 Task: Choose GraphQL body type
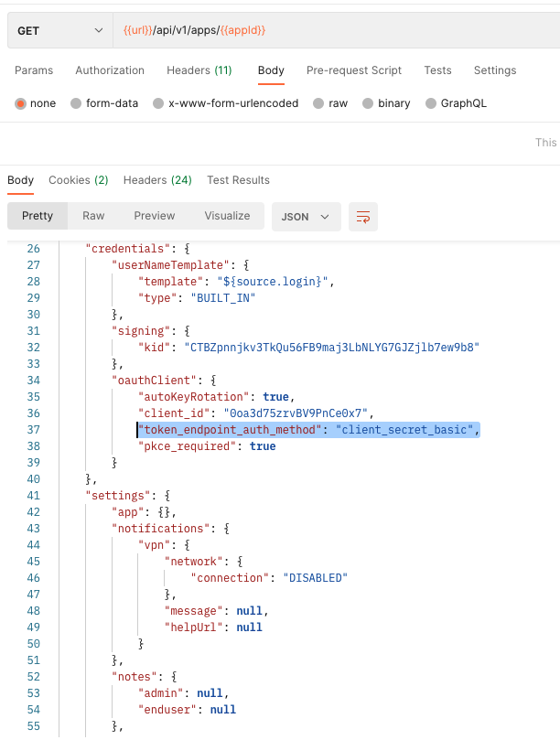(432, 103)
